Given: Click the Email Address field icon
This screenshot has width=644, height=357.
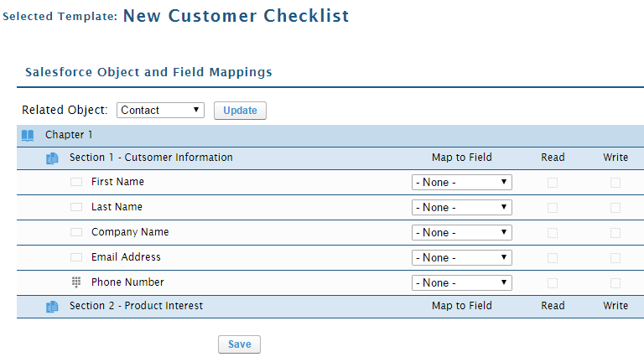Looking at the screenshot, I should [76, 257].
